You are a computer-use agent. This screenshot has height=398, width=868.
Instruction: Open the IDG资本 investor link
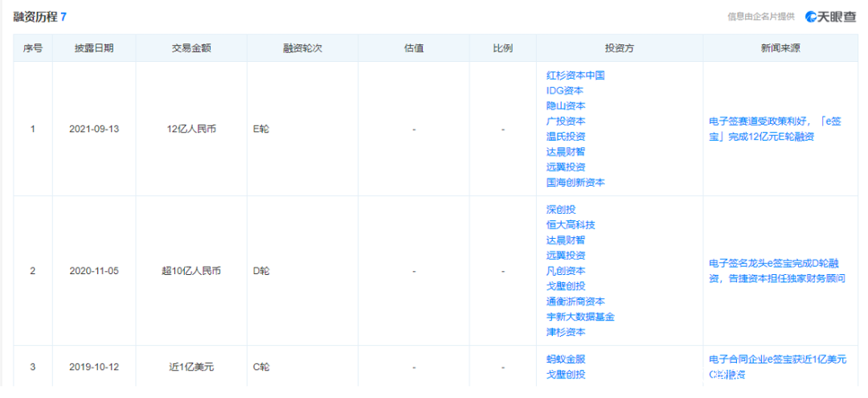tap(564, 90)
